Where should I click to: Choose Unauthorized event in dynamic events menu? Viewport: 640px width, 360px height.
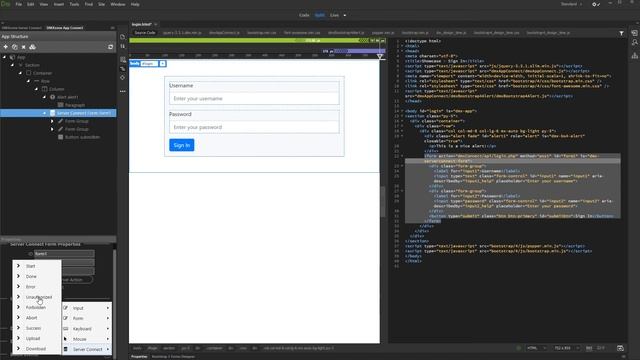point(37,297)
